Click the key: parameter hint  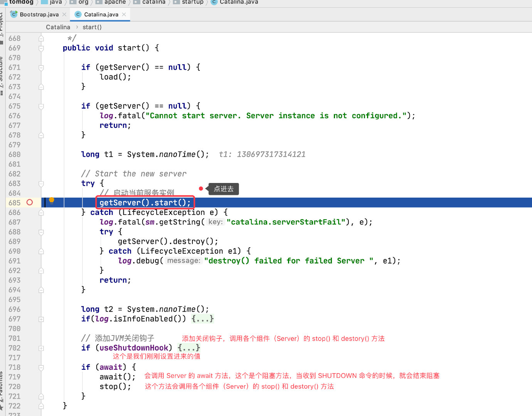tap(215, 222)
